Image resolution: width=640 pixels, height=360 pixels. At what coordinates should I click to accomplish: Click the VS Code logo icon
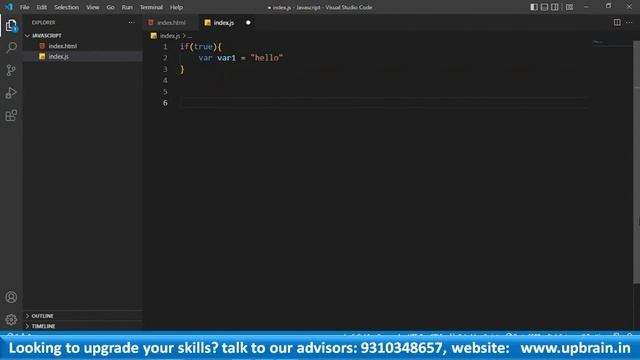point(9,7)
